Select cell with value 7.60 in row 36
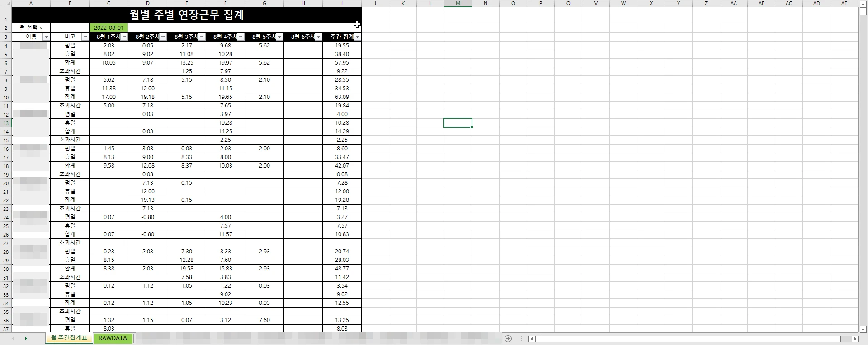The width and height of the screenshot is (868, 345). pyautogui.click(x=264, y=320)
